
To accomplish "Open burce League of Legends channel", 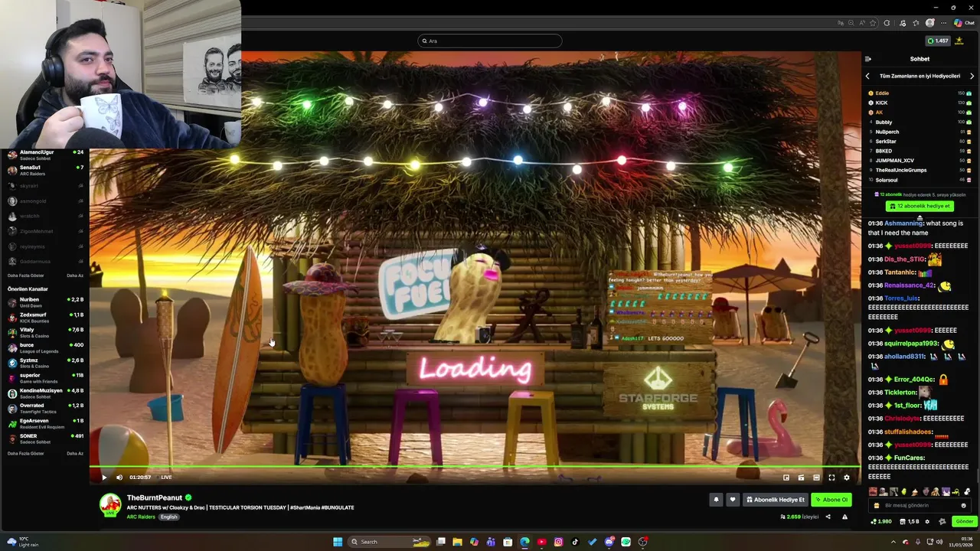I will 44,347.
